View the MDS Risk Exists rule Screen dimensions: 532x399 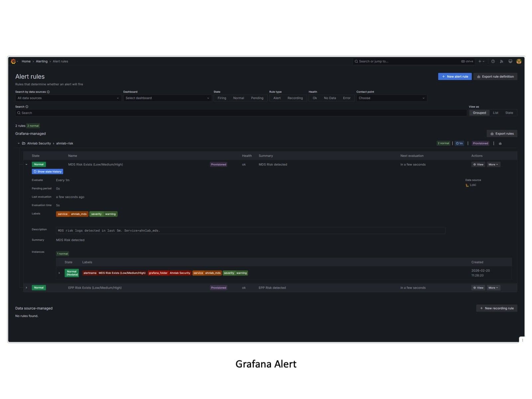[478, 165]
